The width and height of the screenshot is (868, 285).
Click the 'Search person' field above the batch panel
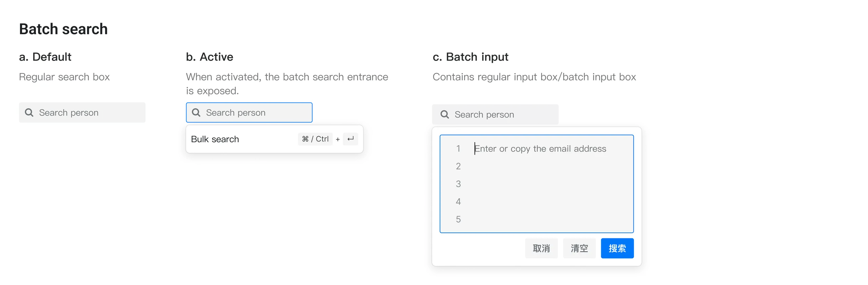(x=495, y=114)
